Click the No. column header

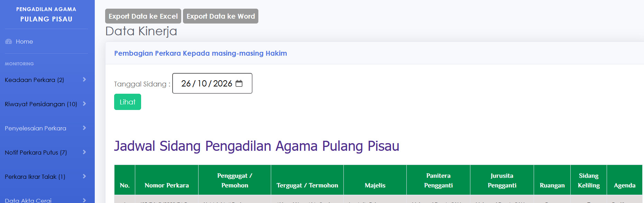coord(125,180)
